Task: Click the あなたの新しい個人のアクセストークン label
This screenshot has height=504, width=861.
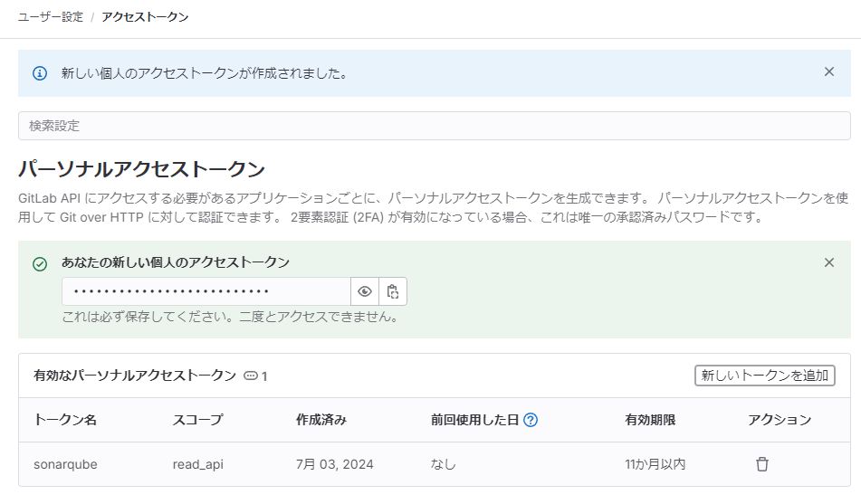Action: pos(175,262)
